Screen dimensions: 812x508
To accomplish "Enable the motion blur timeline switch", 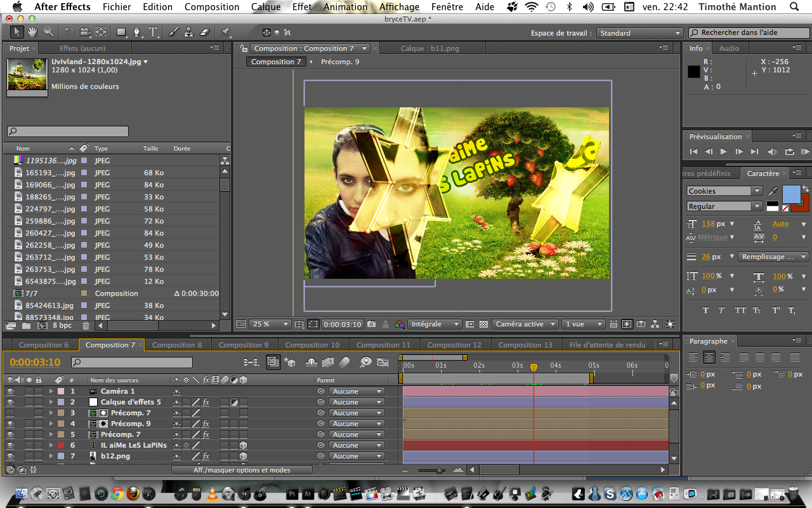I will tap(344, 362).
